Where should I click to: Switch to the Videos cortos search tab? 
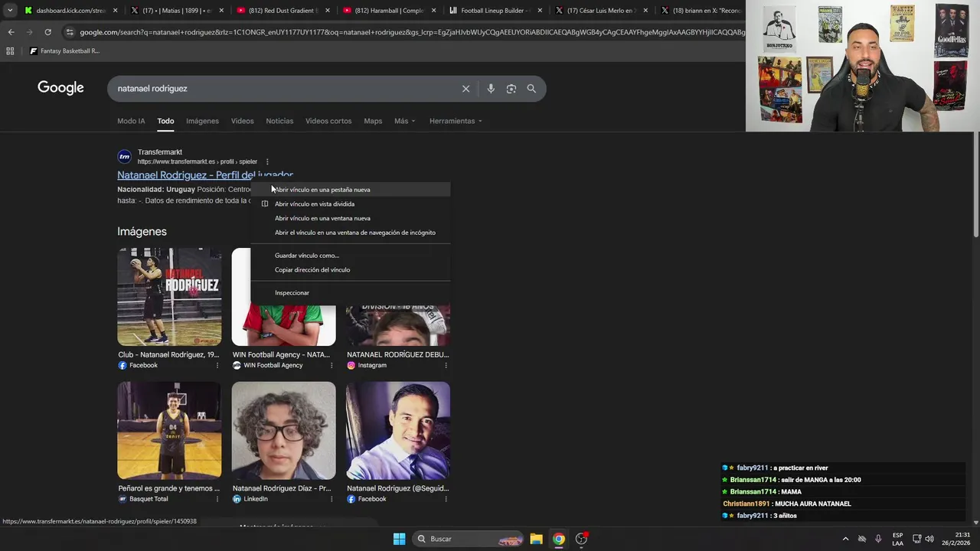(328, 121)
